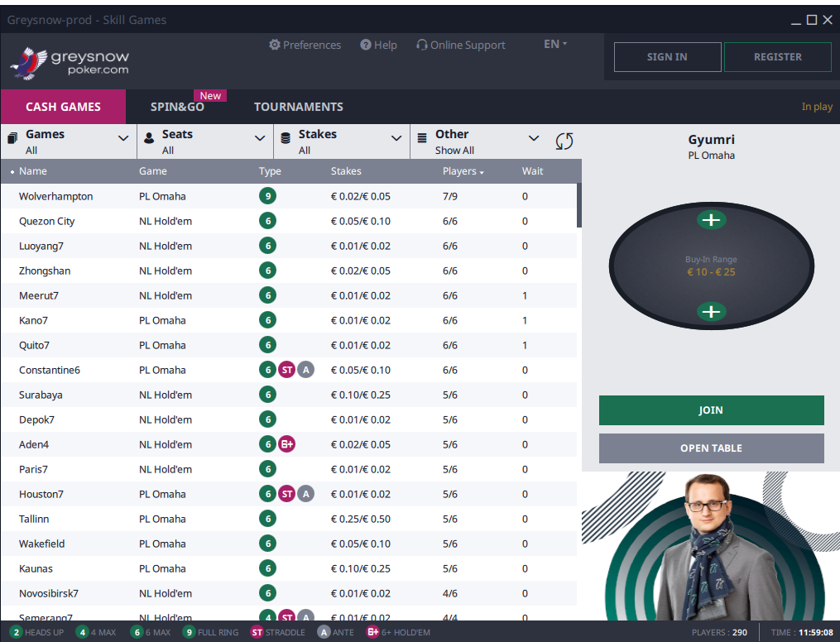Image resolution: width=840 pixels, height=642 pixels.
Task: Switch to the Cash Games tab
Action: click(63, 107)
